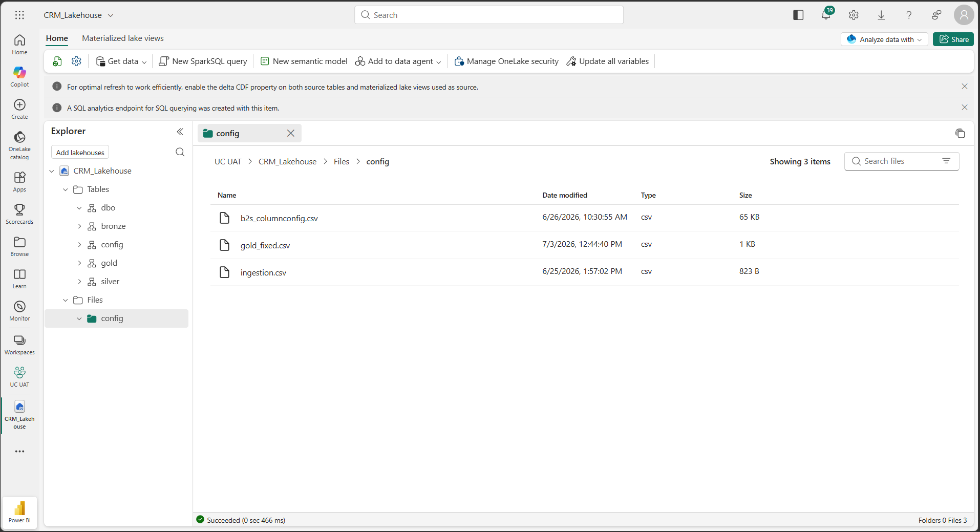
Task: Click New SparkSQL query
Action: tap(203, 61)
